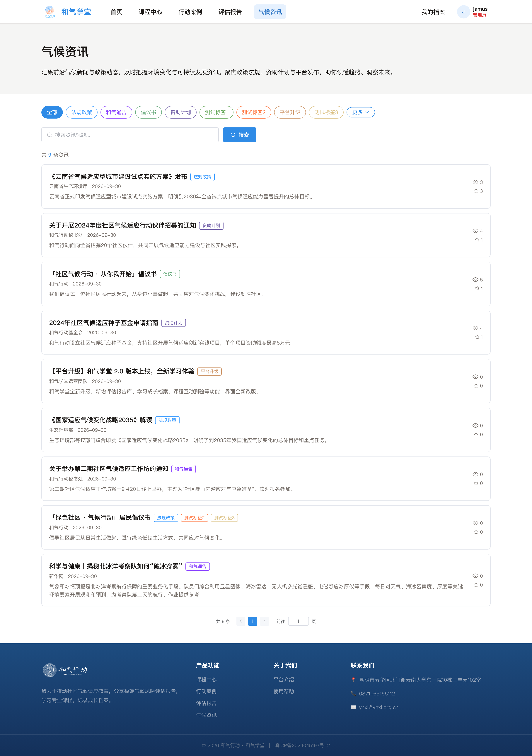
Task: Filter by 法规政策 tag
Action: (82, 112)
